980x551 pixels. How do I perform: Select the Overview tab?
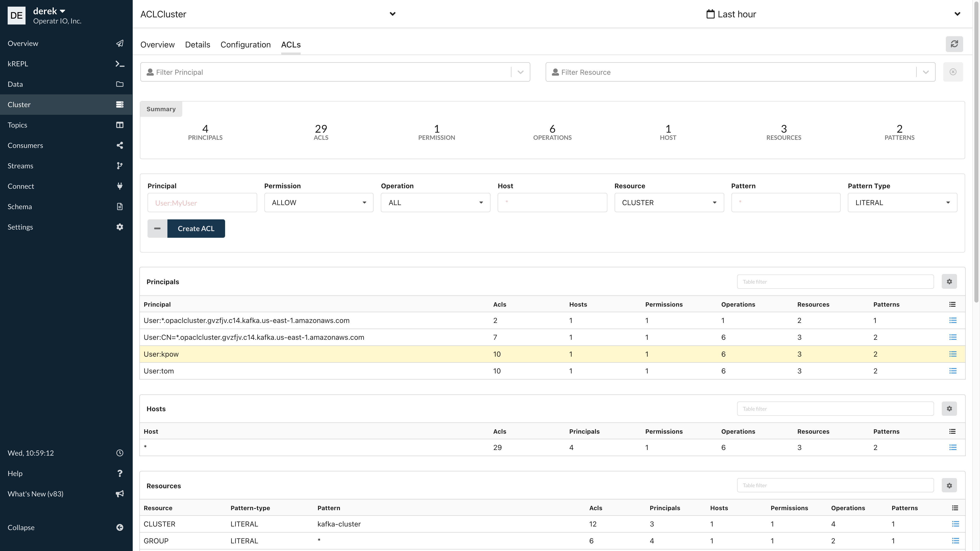157,44
